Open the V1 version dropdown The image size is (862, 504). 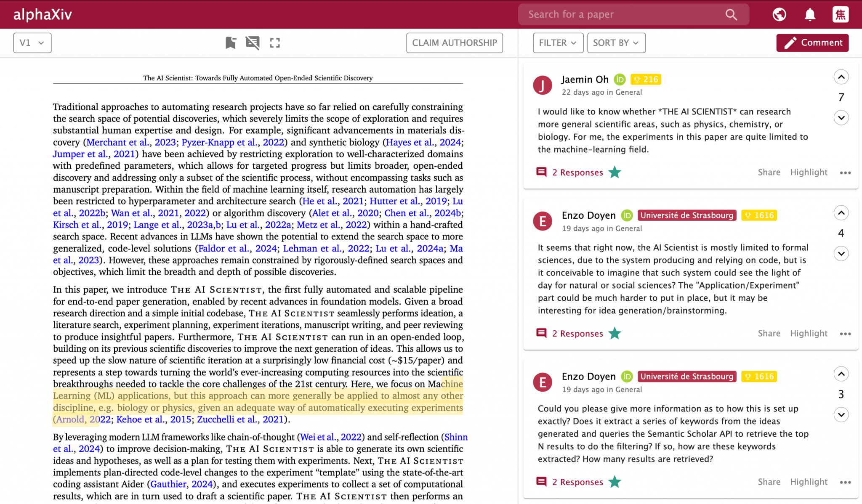point(32,43)
